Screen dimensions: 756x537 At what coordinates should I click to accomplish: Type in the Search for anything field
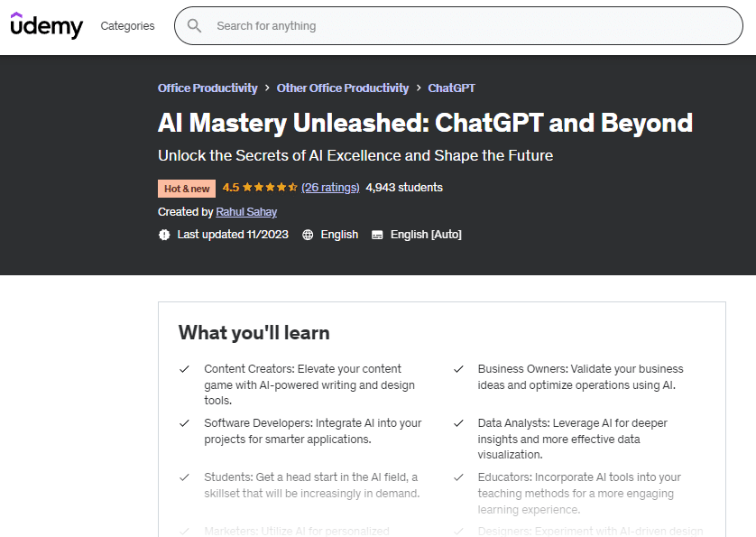click(469, 26)
